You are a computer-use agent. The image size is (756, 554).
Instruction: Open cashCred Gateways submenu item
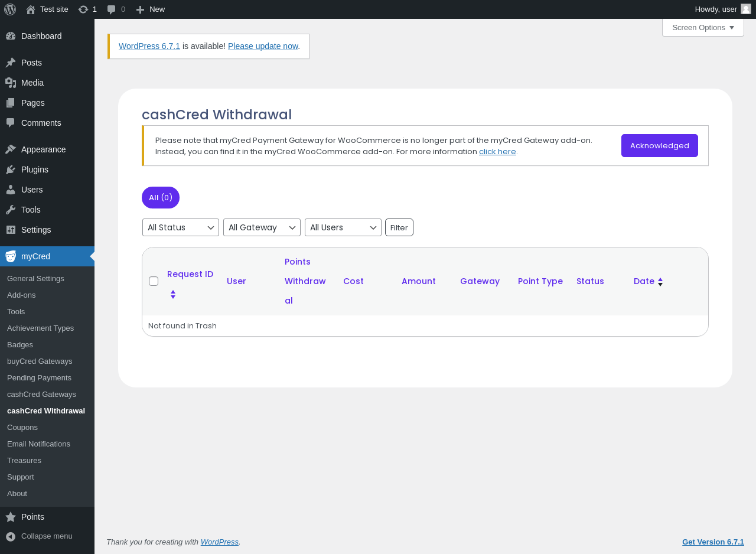[x=41, y=395]
